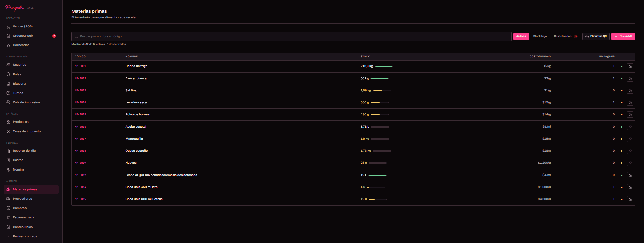Deactivate Leche ALQUERIA row icon
644x243 pixels.
pyautogui.click(x=630, y=175)
